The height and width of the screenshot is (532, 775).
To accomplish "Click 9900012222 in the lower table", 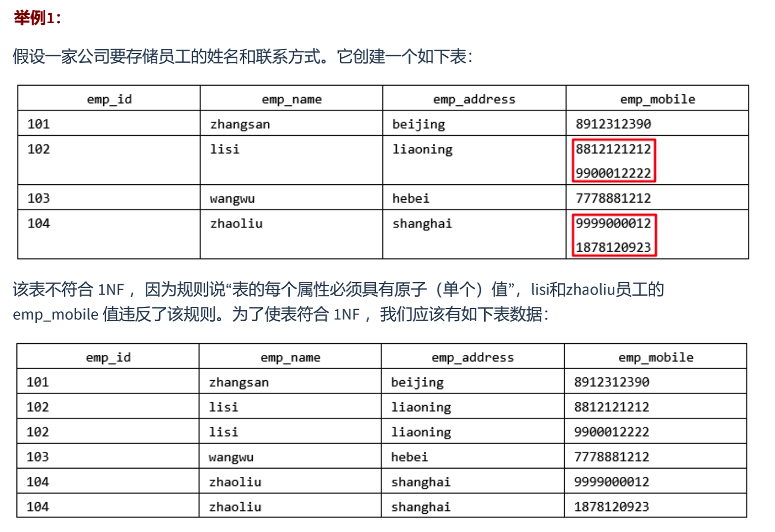I will pyautogui.click(x=612, y=432).
